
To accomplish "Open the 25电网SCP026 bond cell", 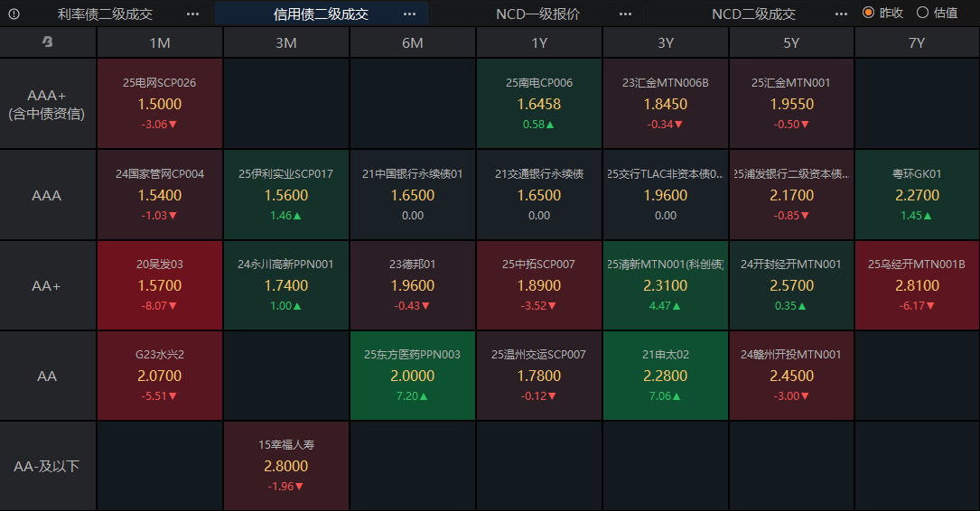I will pos(160,104).
